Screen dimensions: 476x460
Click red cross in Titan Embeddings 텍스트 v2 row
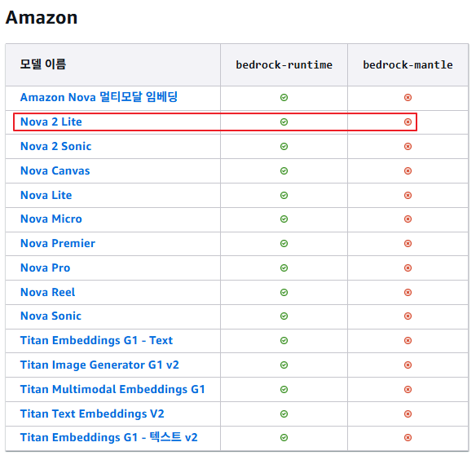click(x=408, y=437)
